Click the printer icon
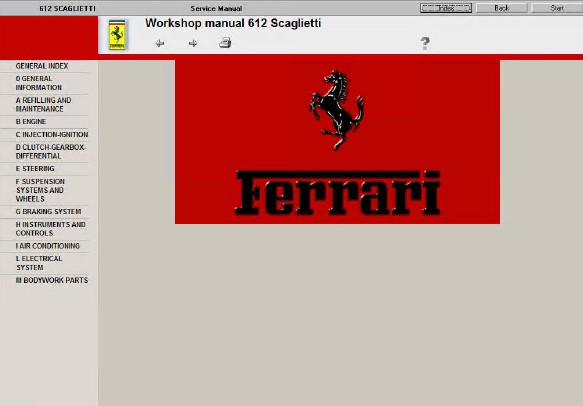583x406 pixels. 225,43
